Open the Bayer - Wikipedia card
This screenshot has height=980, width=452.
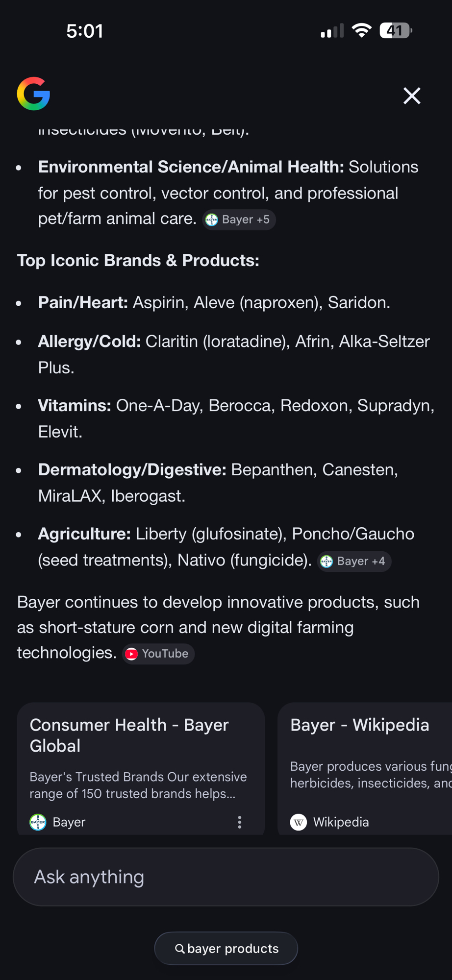click(360, 725)
